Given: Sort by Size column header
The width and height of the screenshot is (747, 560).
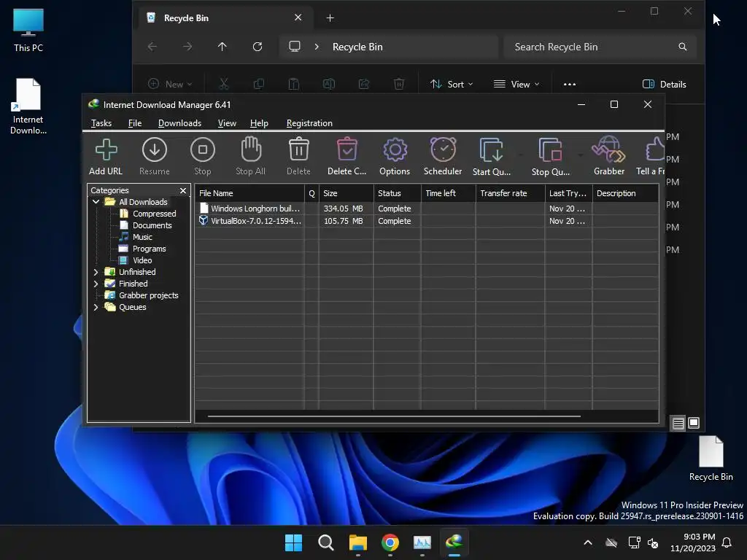Looking at the screenshot, I should point(347,193).
